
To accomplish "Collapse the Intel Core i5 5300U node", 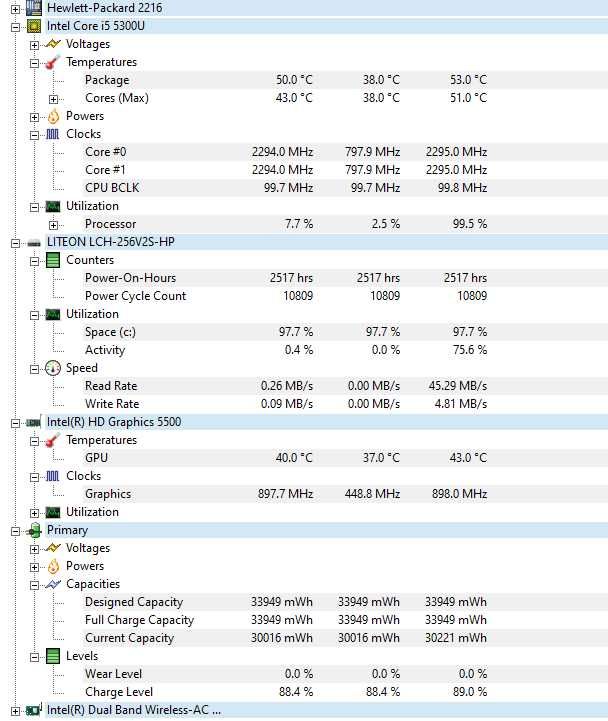I will pos(15,27).
